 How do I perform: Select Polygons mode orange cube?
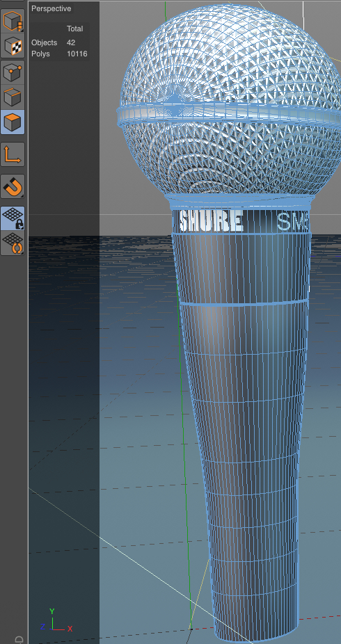coord(13,122)
